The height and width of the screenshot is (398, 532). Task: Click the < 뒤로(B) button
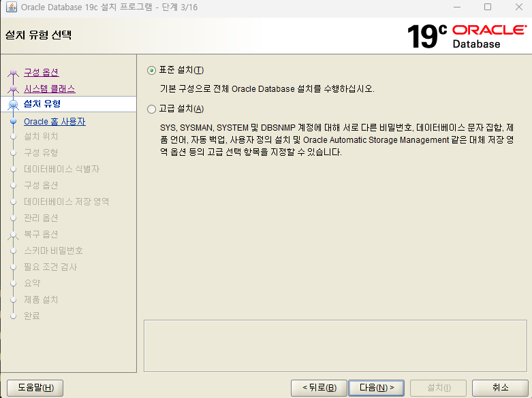coord(319,388)
